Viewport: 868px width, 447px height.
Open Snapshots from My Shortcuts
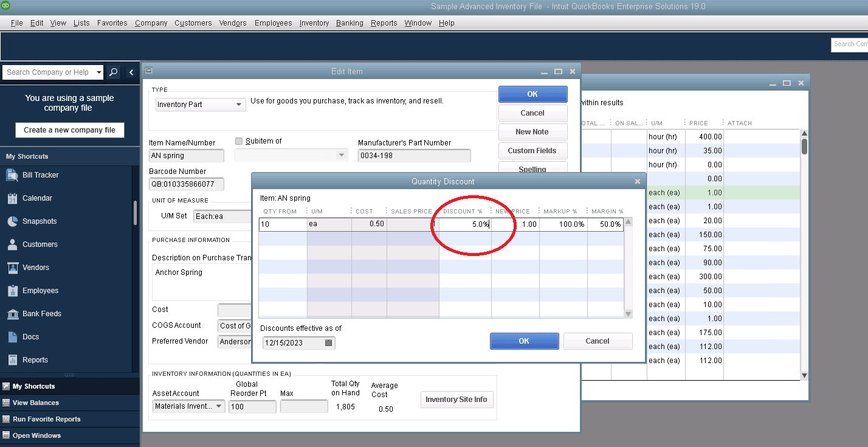[13, 221]
